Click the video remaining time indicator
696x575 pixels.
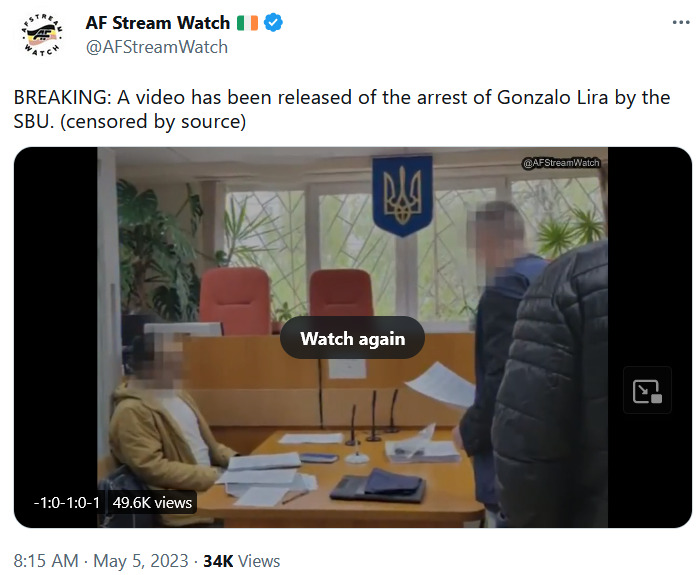[x=67, y=503]
